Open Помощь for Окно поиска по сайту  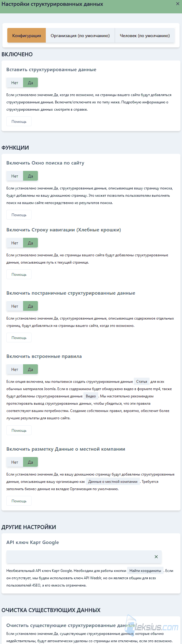[19, 215]
